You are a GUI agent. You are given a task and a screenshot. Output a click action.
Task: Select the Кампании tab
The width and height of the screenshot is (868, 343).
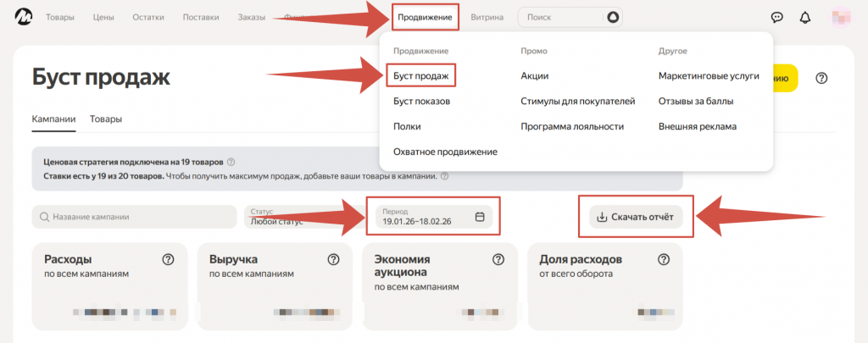tap(53, 119)
